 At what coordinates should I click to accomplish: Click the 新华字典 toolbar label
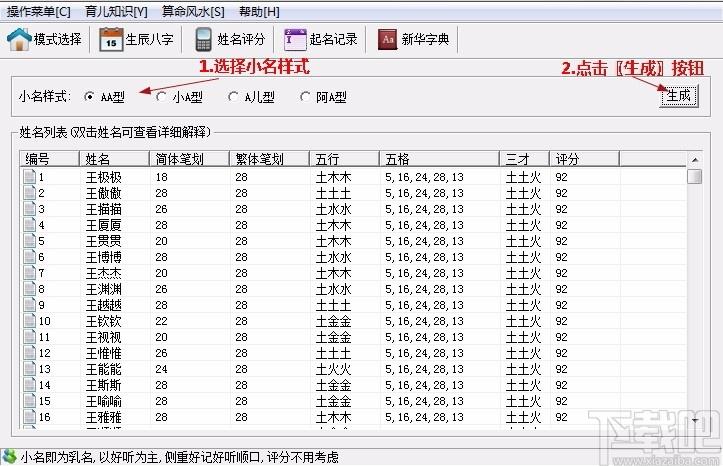(x=425, y=39)
